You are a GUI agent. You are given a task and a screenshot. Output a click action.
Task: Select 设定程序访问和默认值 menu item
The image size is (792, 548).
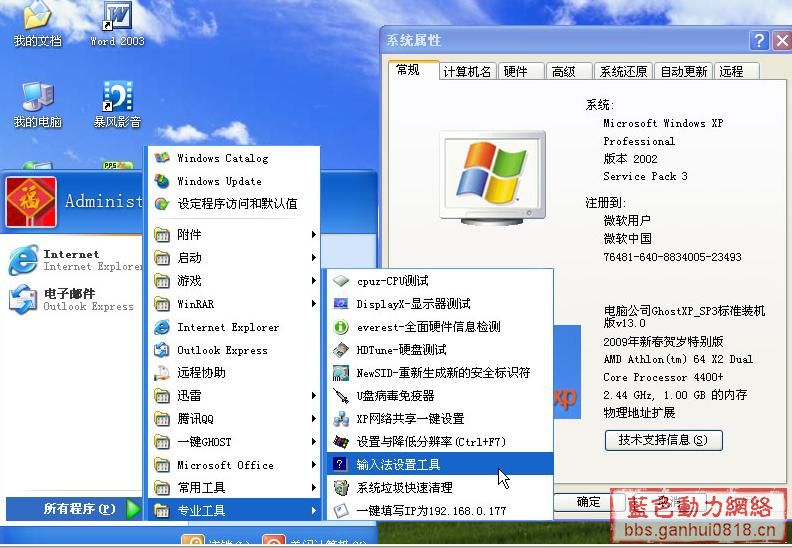coord(237,204)
